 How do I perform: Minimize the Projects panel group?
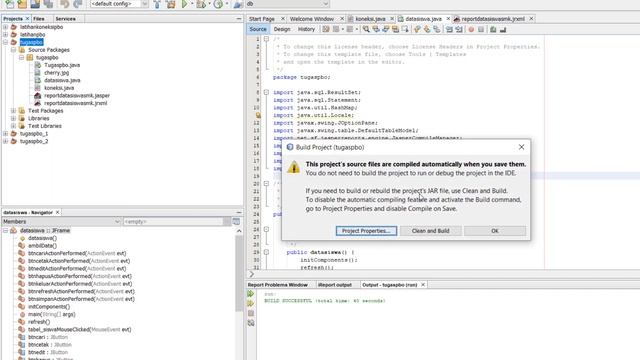(239, 19)
